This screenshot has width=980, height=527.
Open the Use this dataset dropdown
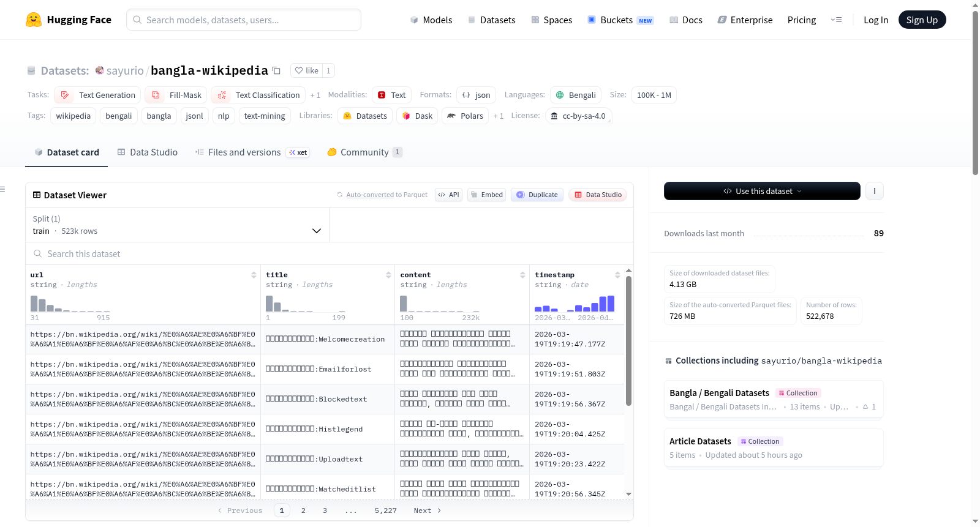point(762,191)
